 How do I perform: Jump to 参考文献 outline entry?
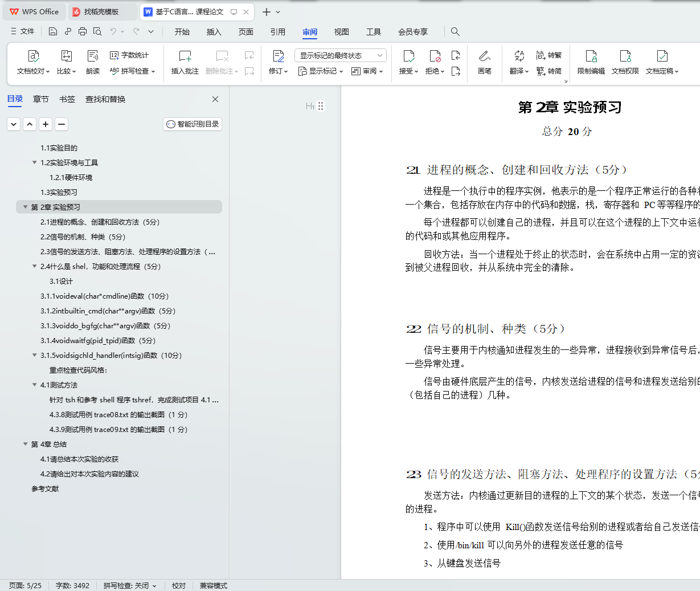click(45, 488)
